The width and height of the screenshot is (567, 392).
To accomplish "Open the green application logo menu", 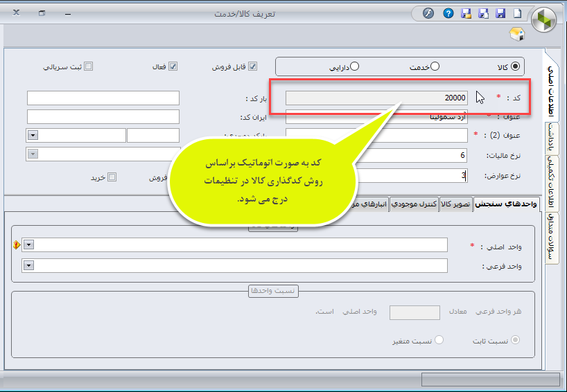I will [x=544, y=20].
